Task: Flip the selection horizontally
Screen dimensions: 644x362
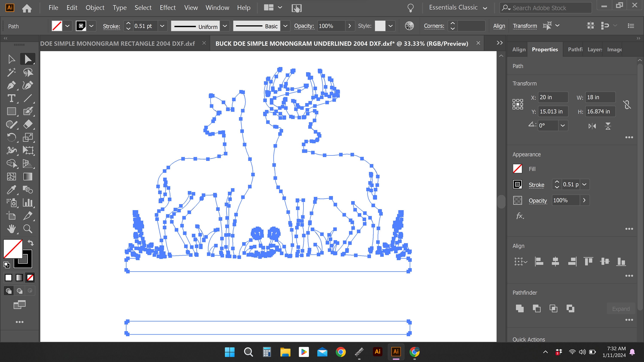Action: [592, 126]
